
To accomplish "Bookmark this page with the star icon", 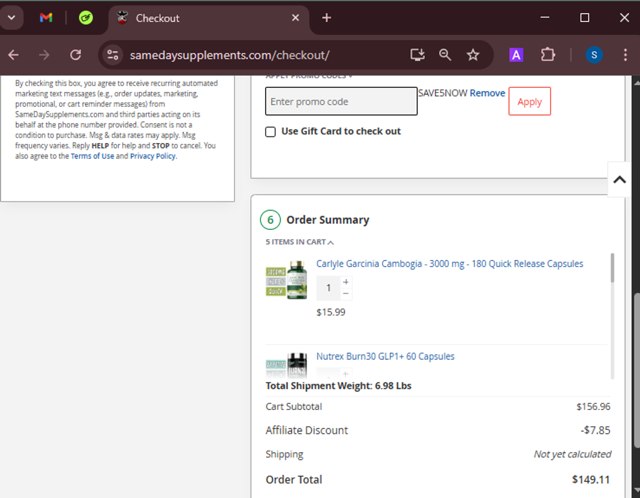I will coord(473,55).
